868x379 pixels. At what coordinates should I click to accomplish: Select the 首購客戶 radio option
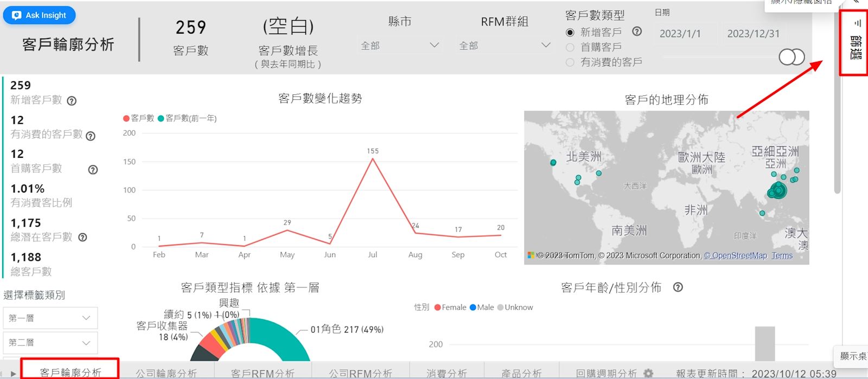(x=570, y=47)
